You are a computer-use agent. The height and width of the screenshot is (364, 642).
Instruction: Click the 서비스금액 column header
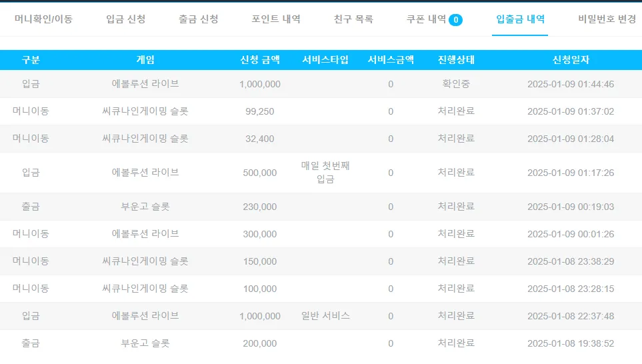point(391,60)
